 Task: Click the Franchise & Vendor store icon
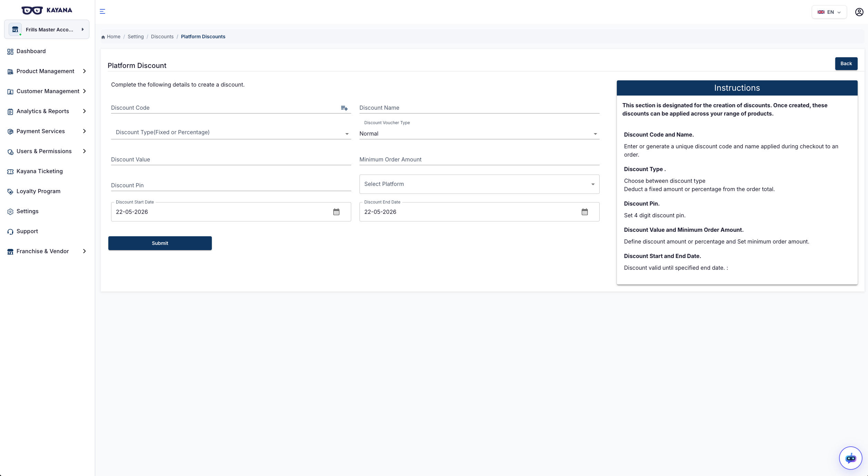[10, 251]
